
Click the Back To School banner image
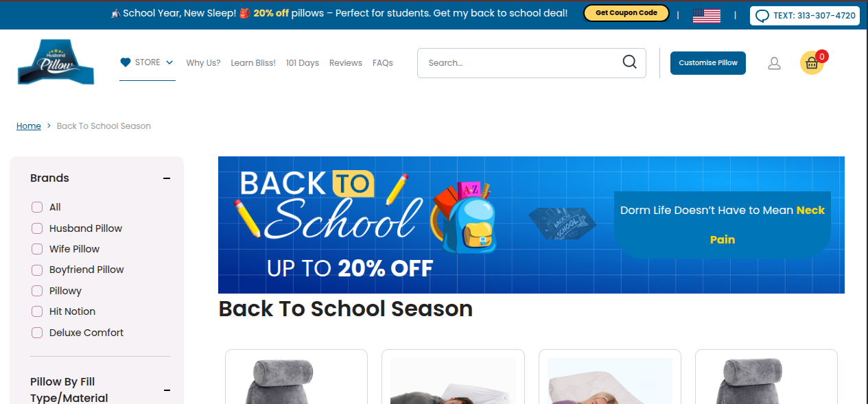pos(531,225)
